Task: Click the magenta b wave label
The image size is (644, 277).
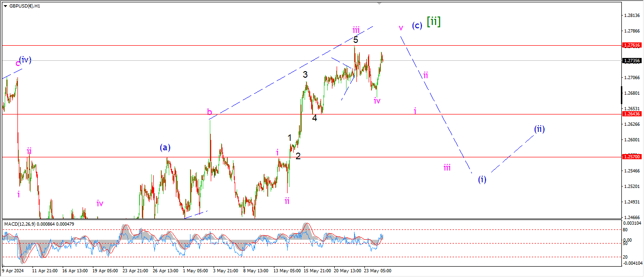Action: (x=209, y=112)
